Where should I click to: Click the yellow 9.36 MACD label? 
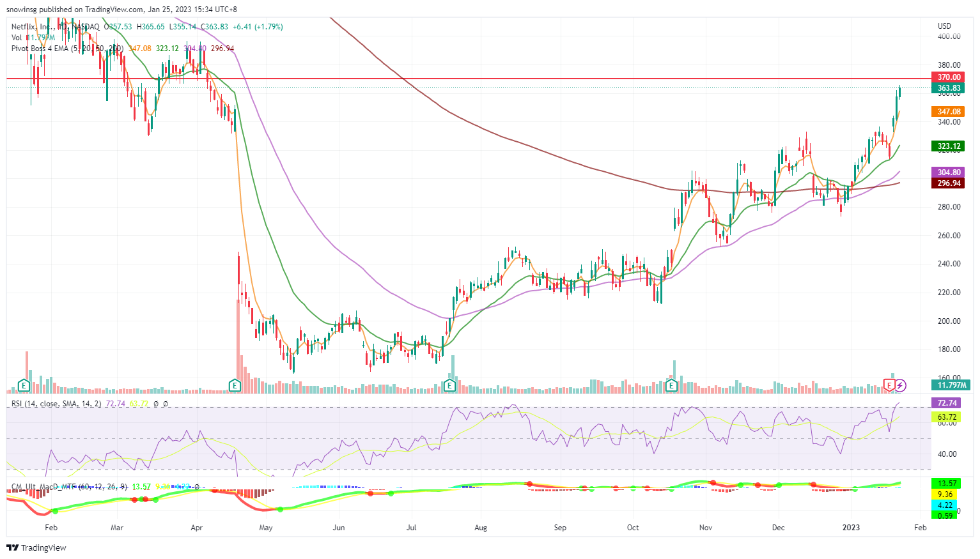pos(945,494)
